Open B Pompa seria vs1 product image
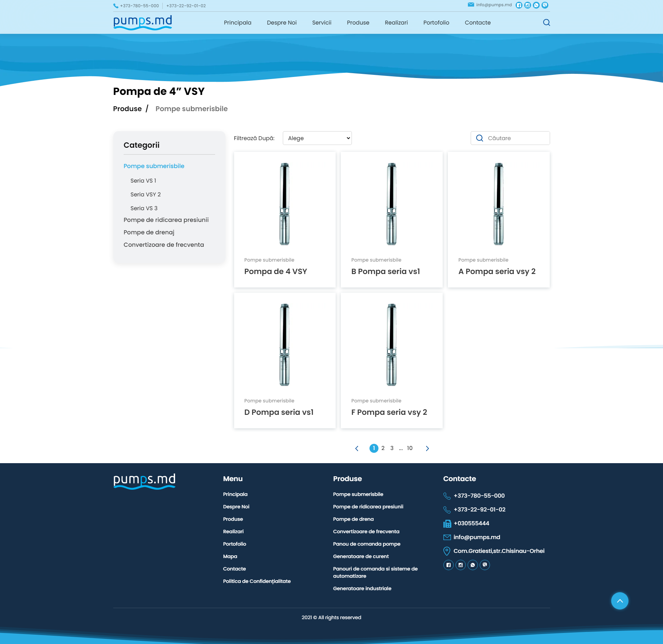Image resolution: width=663 pixels, height=644 pixels. (392, 204)
